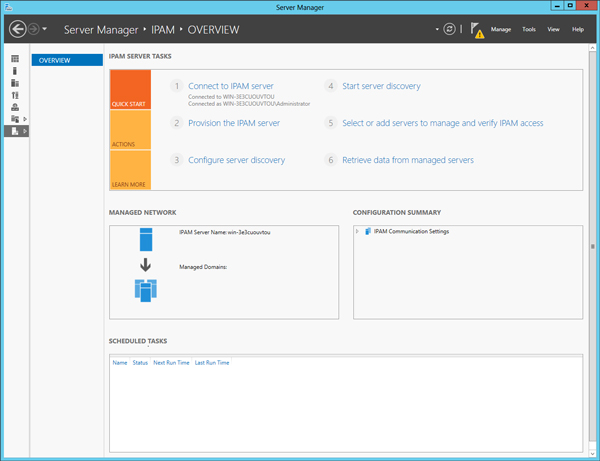Click the Forward navigation arrow
Viewport: 600px width, 461px height.
click(x=34, y=29)
